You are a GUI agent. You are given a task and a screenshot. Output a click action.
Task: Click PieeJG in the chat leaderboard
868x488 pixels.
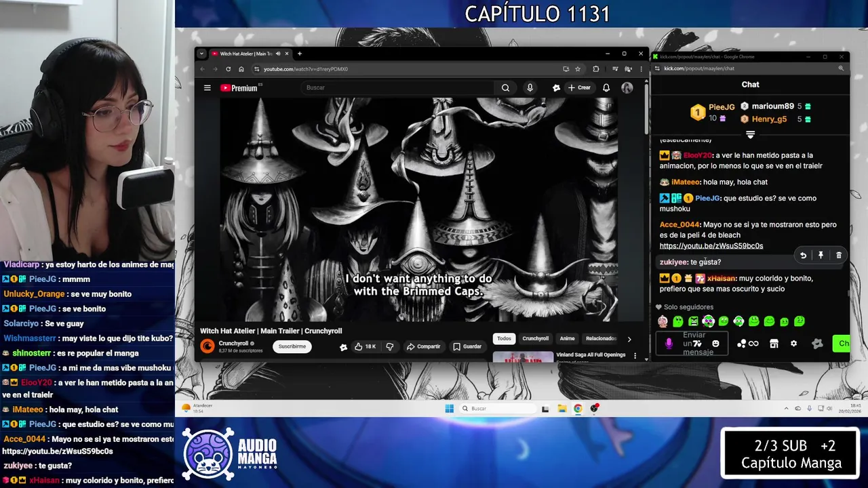click(x=722, y=107)
